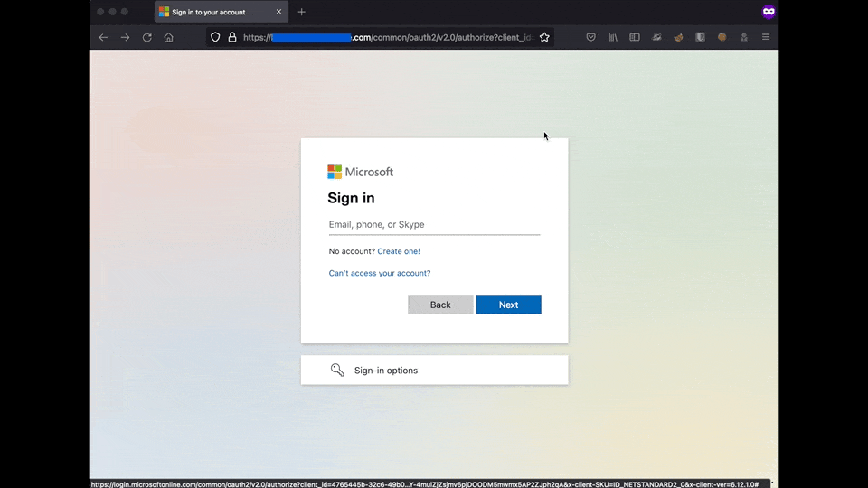Screen dimensions: 868x488
Task: Save page to Pocket icon
Action: 591,37
